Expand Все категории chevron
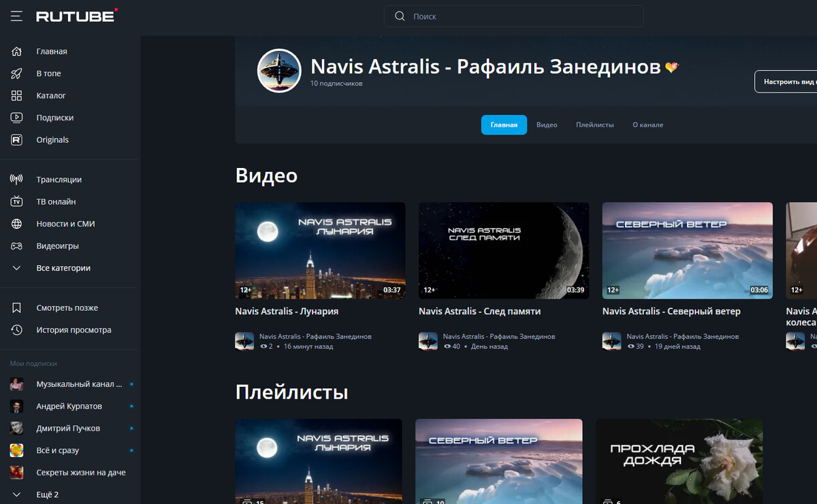Screen dimensions: 817x504 [16, 268]
